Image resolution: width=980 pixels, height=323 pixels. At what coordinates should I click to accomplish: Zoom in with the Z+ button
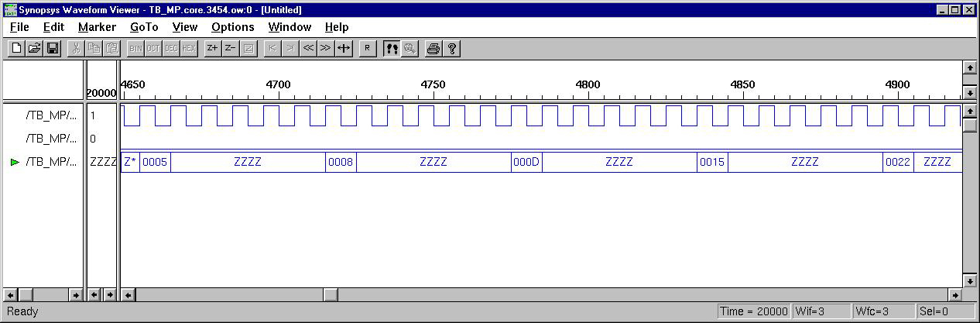(212, 48)
